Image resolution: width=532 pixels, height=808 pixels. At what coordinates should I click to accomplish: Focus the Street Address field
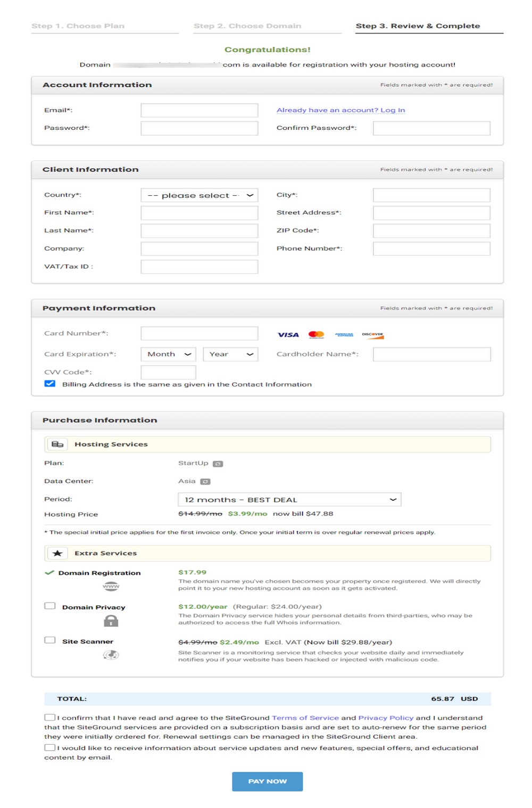(x=431, y=213)
